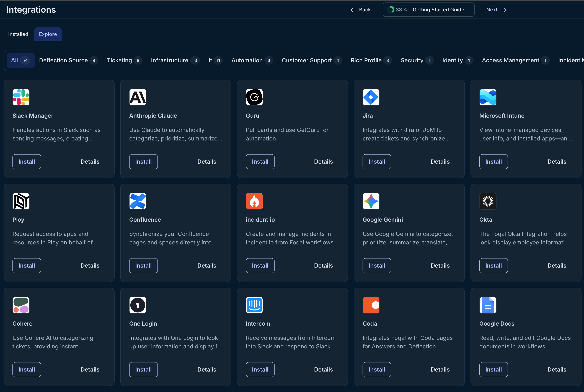The width and height of the screenshot is (584, 392).
Task: Click the Jira logo icon
Action: 371,97
